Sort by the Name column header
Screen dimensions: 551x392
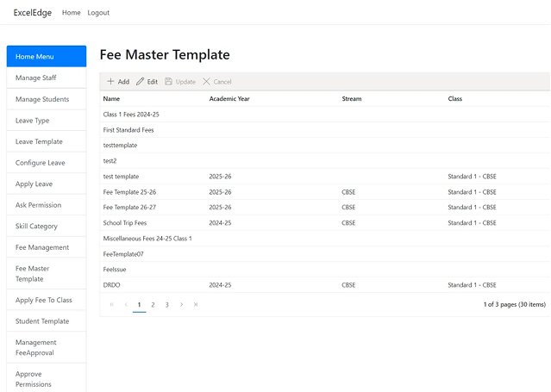pyautogui.click(x=111, y=99)
